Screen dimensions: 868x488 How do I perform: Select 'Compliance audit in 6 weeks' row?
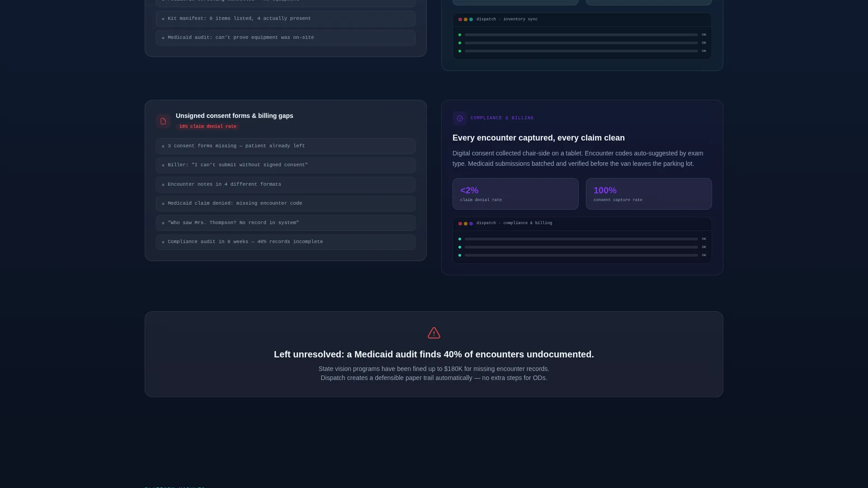[x=286, y=242]
